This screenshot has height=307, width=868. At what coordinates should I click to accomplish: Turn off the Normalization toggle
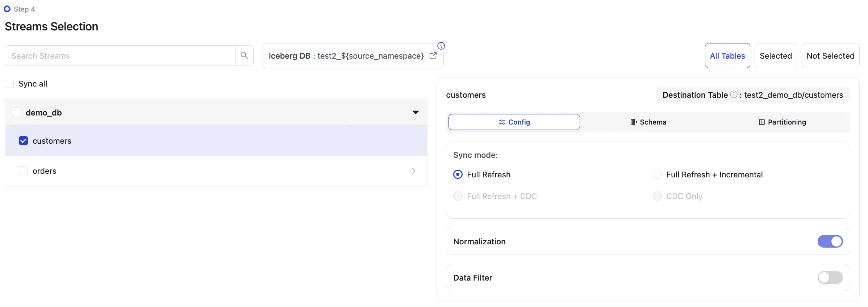coord(830,241)
